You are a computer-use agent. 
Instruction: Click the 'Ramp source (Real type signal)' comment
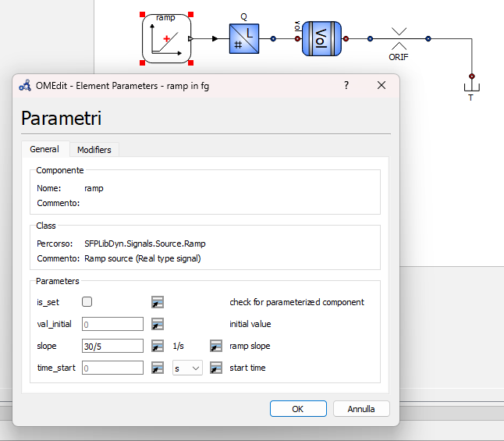(x=143, y=258)
